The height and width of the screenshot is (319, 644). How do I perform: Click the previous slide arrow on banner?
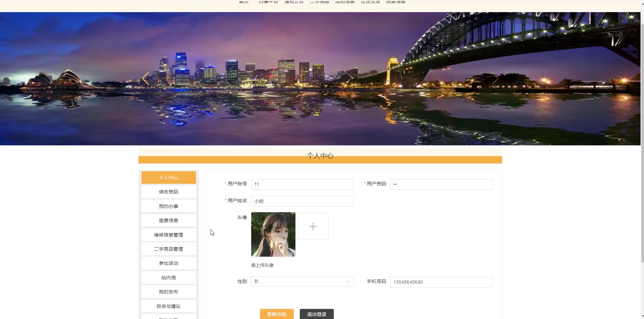tap(146, 78)
